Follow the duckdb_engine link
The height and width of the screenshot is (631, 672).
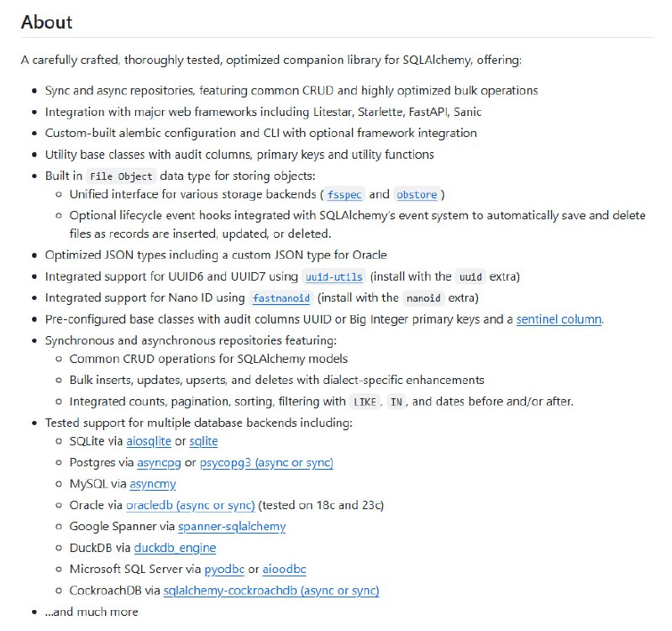point(175,548)
